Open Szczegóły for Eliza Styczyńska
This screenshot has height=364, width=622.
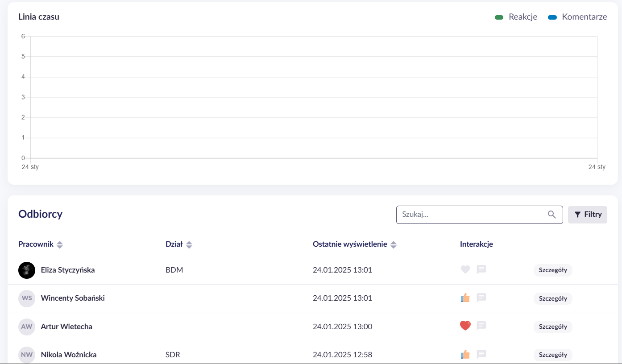point(553,270)
